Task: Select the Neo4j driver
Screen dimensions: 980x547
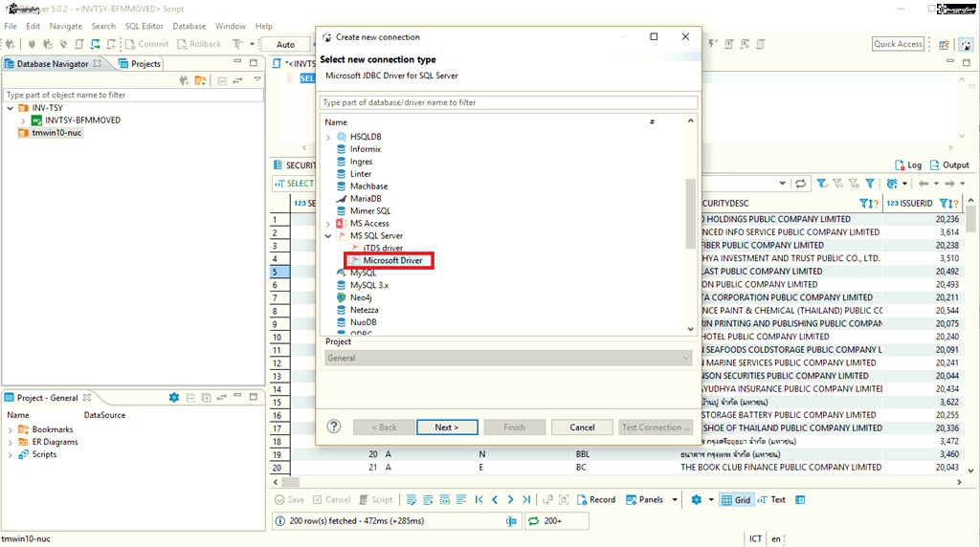Action: (x=361, y=297)
